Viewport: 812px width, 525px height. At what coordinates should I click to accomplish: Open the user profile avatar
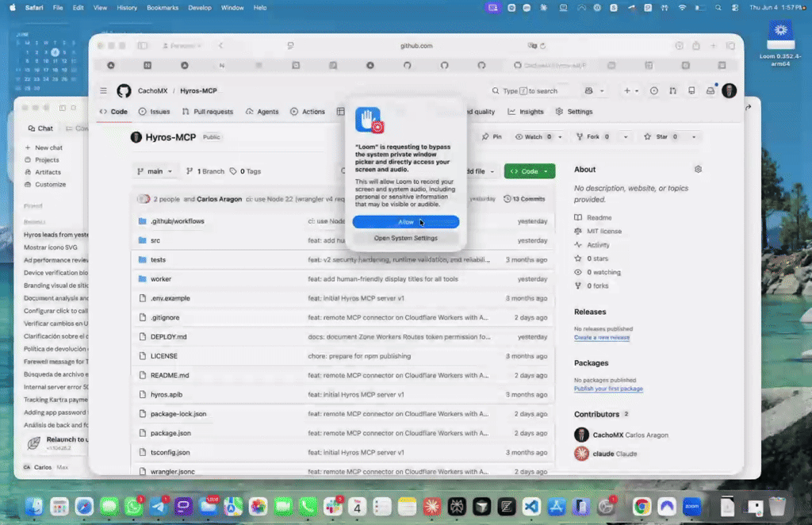pos(730,90)
